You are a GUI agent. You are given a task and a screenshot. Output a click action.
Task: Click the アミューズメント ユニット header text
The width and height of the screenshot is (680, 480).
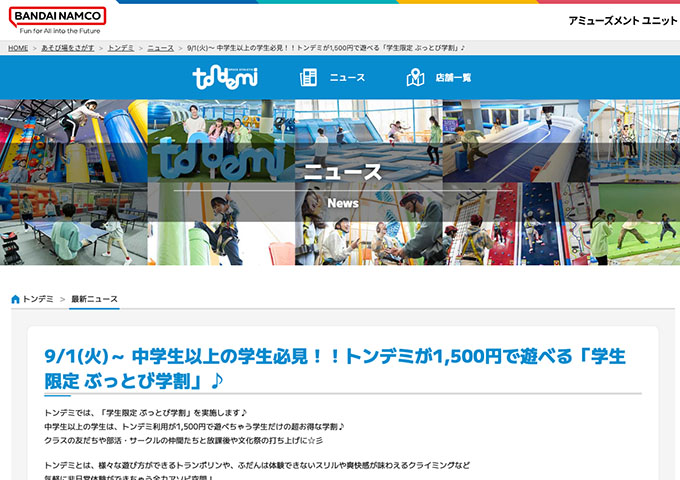pos(622,20)
